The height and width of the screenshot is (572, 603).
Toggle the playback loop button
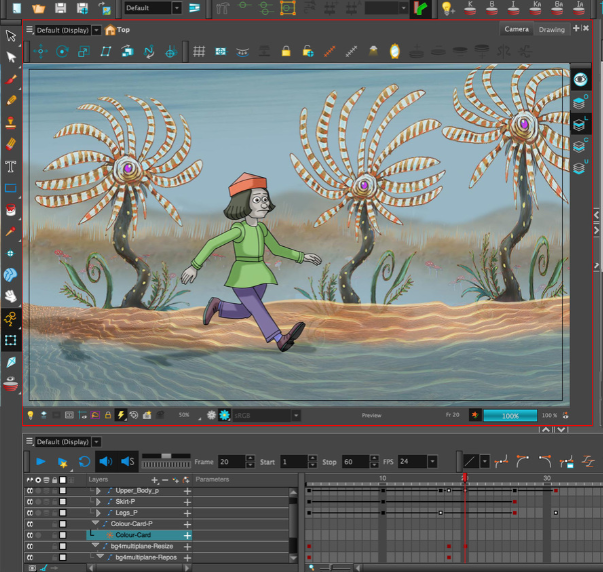pos(84,461)
